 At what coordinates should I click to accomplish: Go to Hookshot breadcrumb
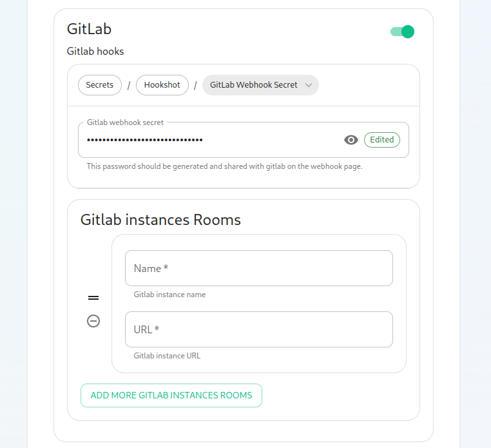(x=162, y=85)
